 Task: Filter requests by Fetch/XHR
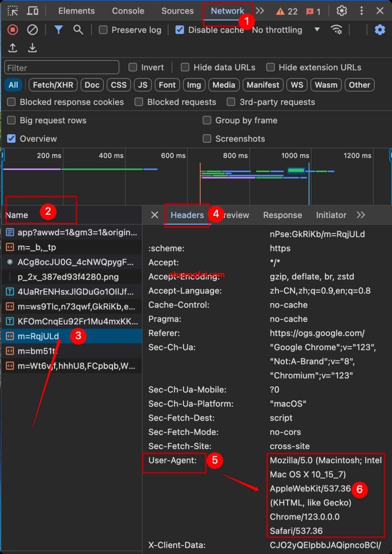pyautogui.click(x=52, y=84)
